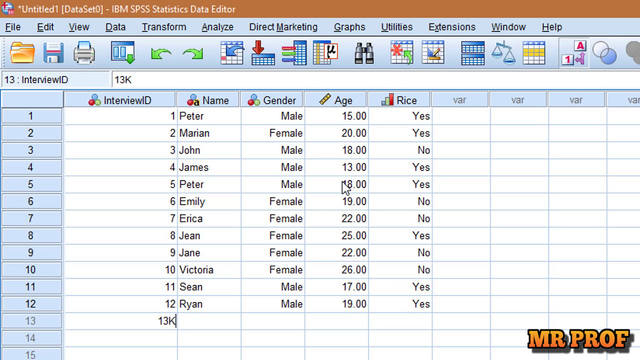640x360 pixels.
Task: Open the Variables info icon
Action: tap(294, 53)
